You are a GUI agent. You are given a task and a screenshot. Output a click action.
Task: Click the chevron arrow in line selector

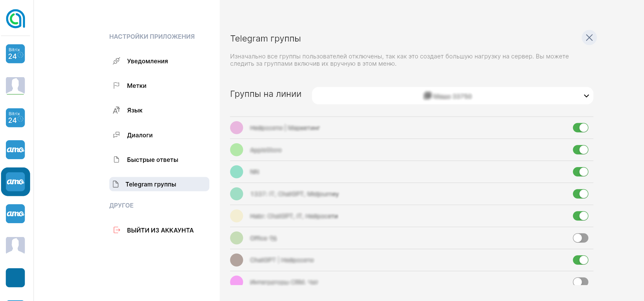(586, 96)
